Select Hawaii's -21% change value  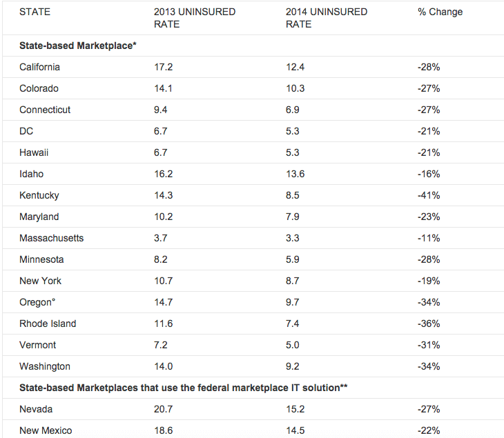[429, 152]
